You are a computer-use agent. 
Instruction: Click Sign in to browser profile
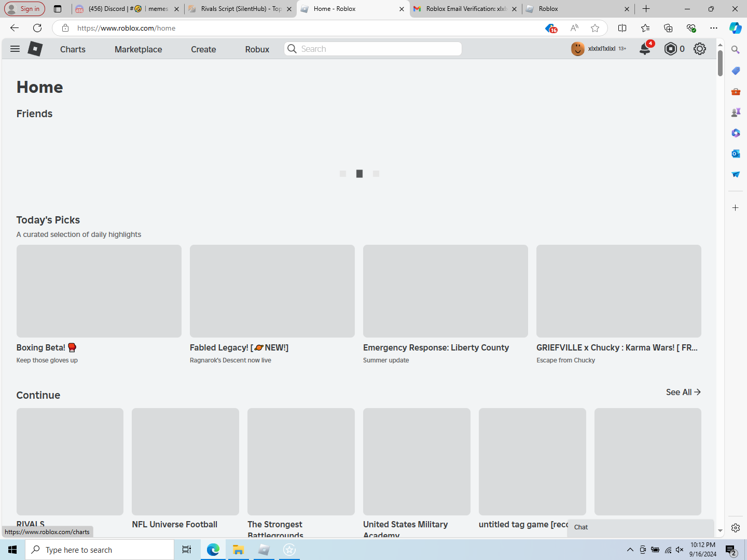24,9
